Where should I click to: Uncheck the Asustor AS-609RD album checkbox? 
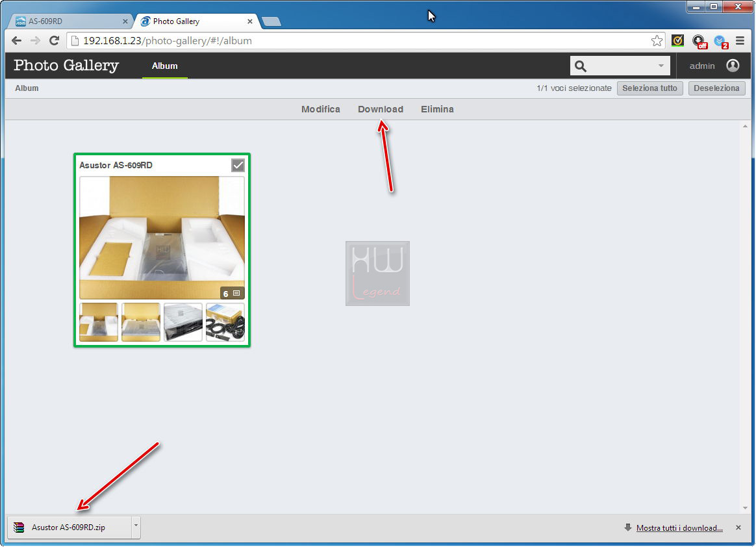click(x=238, y=166)
